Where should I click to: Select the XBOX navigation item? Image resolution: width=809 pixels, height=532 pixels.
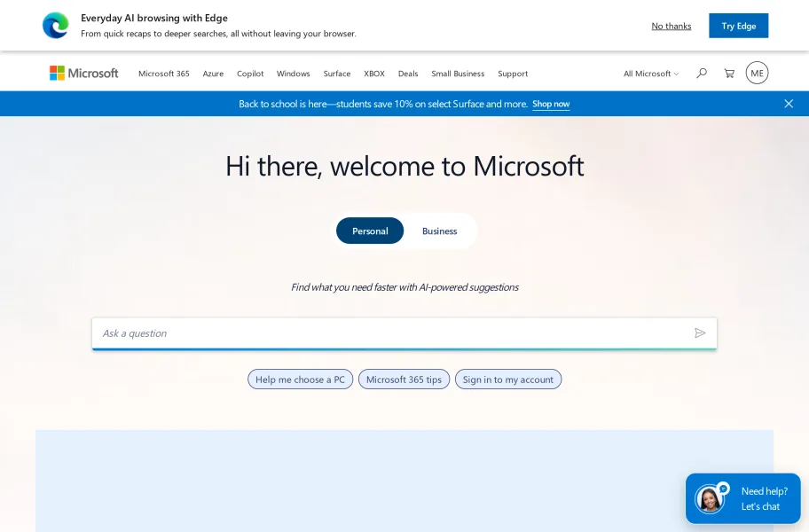(374, 74)
